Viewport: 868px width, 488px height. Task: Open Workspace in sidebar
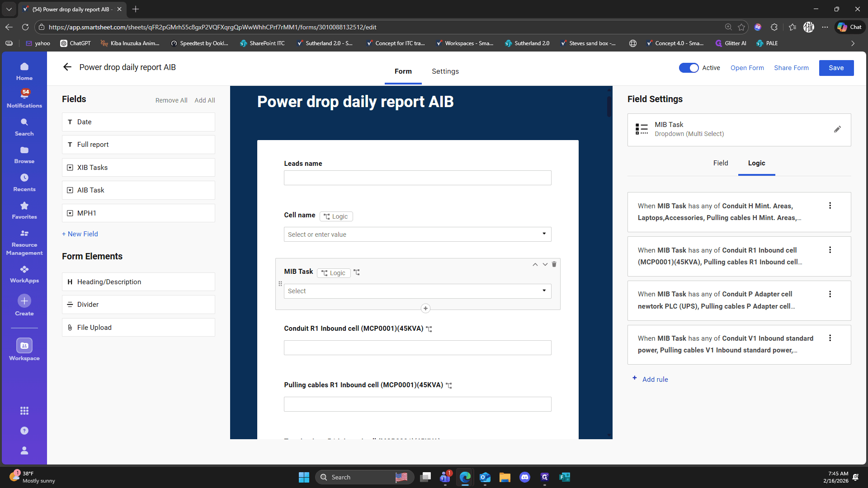click(24, 350)
